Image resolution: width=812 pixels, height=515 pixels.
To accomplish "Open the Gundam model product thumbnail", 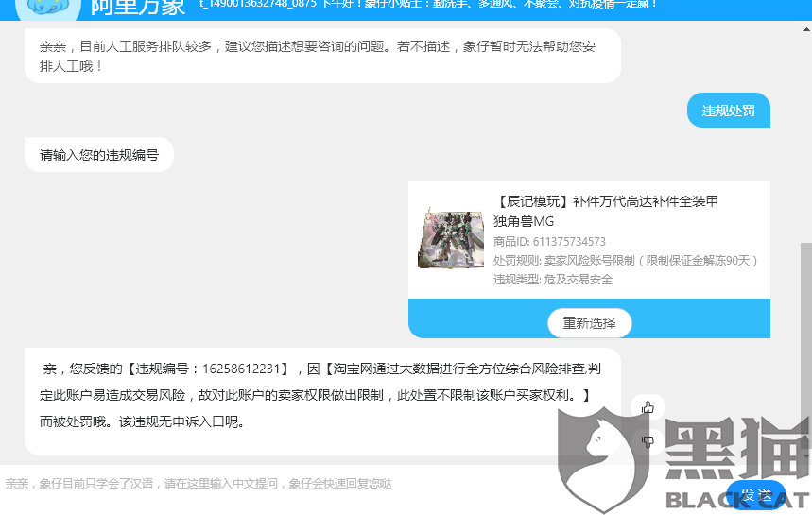I will click(x=451, y=239).
